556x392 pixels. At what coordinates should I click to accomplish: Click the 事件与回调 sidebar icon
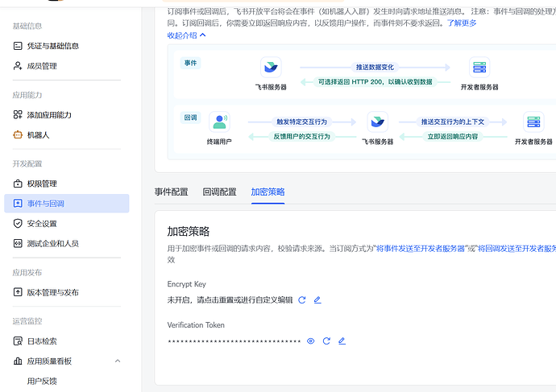(x=18, y=204)
